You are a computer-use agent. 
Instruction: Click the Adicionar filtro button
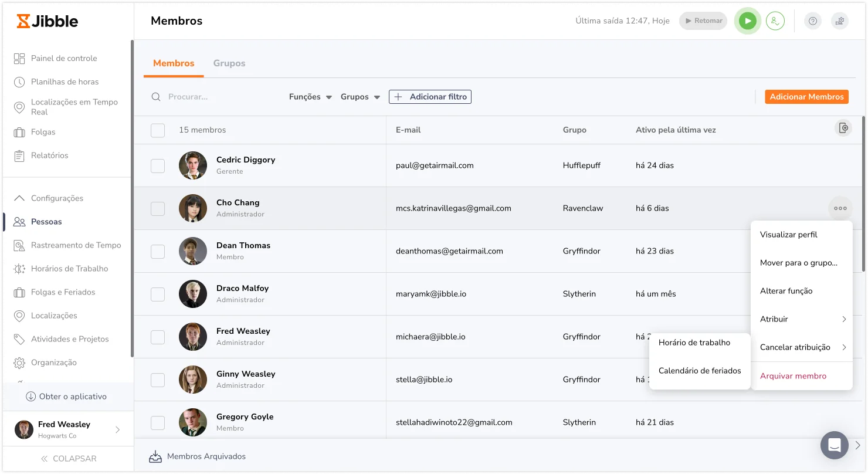[x=430, y=97]
